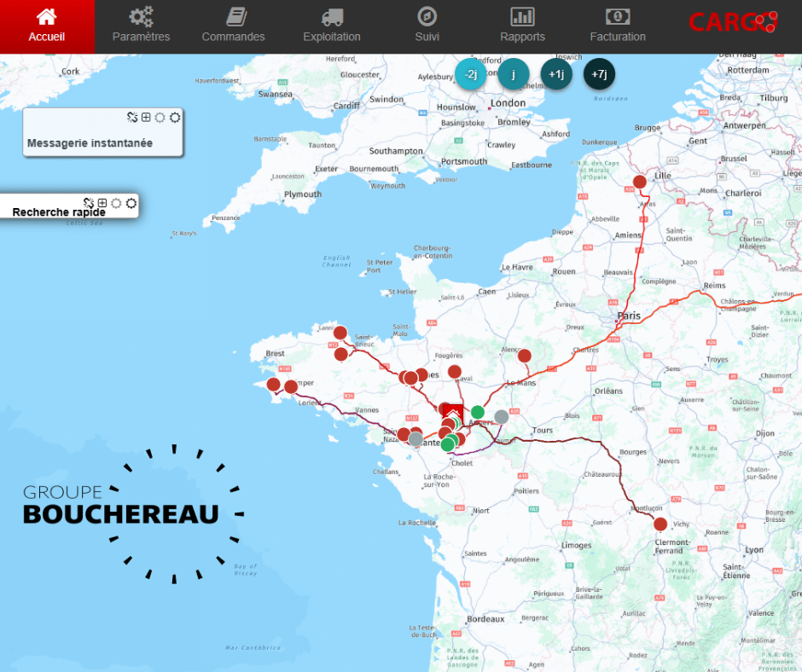The height and width of the screenshot is (672, 802).
Task: Toggle the +1j day filter
Action: point(556,74)
